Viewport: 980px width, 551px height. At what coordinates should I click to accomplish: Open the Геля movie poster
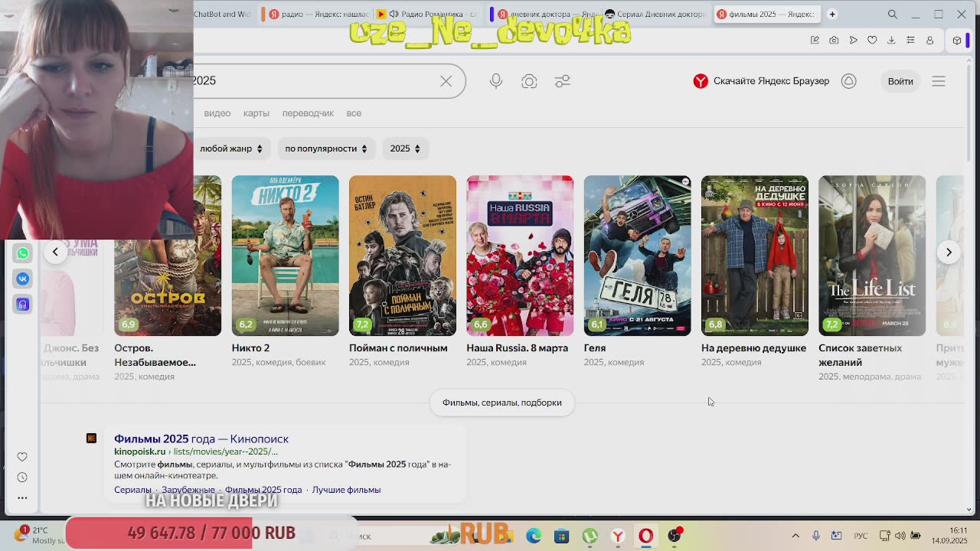637,256
